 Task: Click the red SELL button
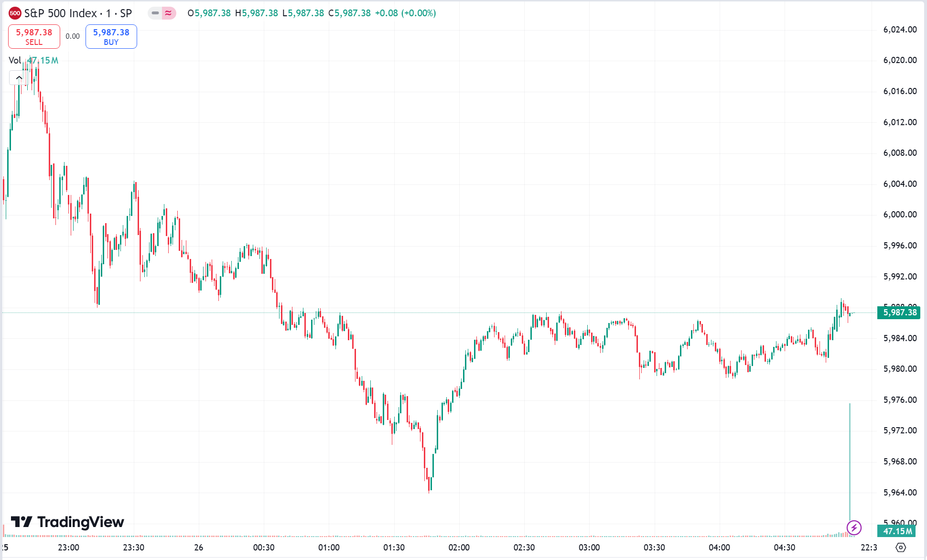[x=33, y=36]
